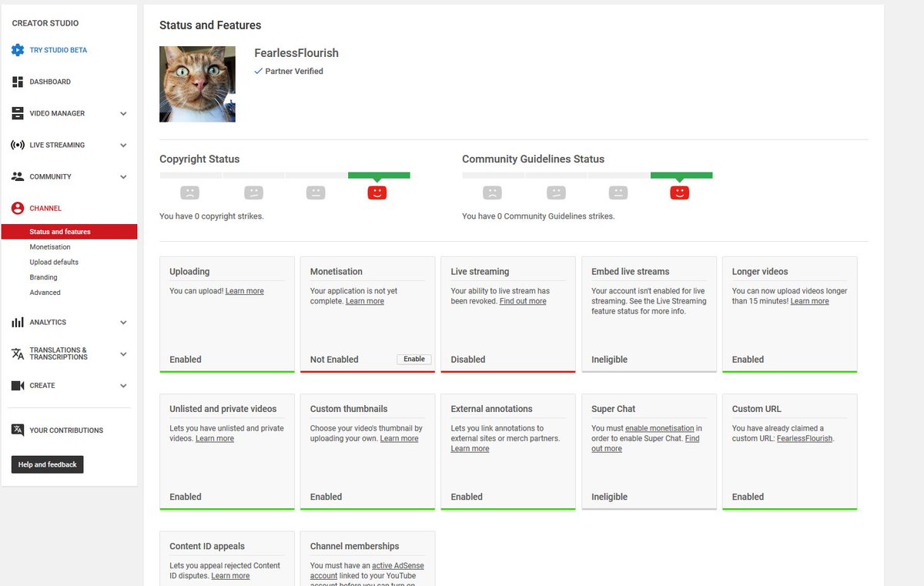Open the Dashboard menu item
924x586 pixels.
50,82
